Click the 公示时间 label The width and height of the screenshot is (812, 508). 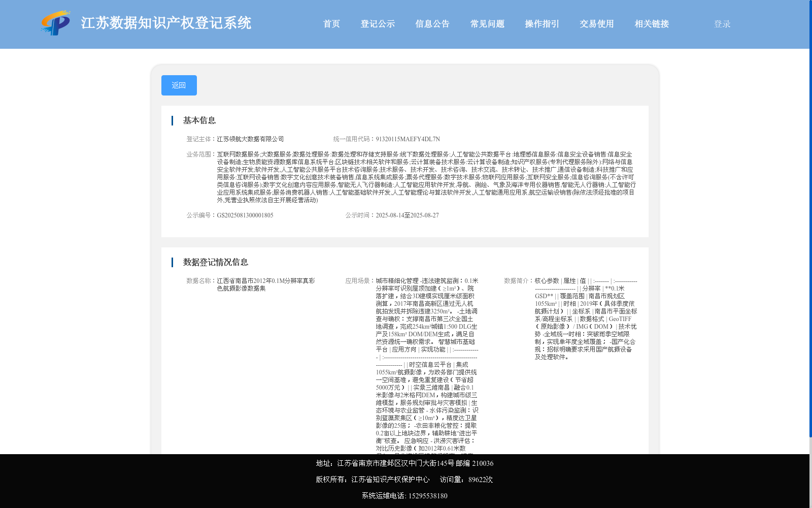click(360, 215)
